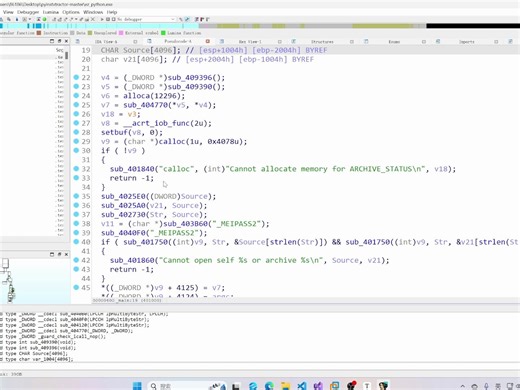Close the IDA View-A tab
Screen dimensions: 520x390
135,42
